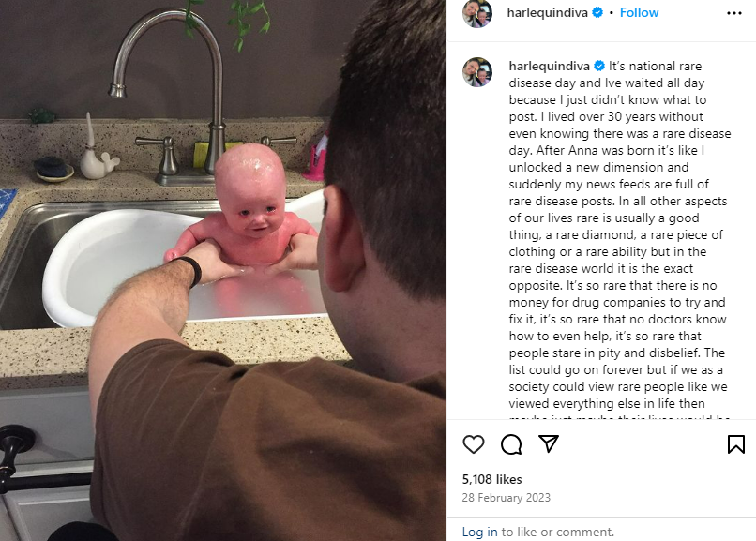The image size is (756, 541).
Task: Click the post photo of the bath
Action: [x=222, y=270]
